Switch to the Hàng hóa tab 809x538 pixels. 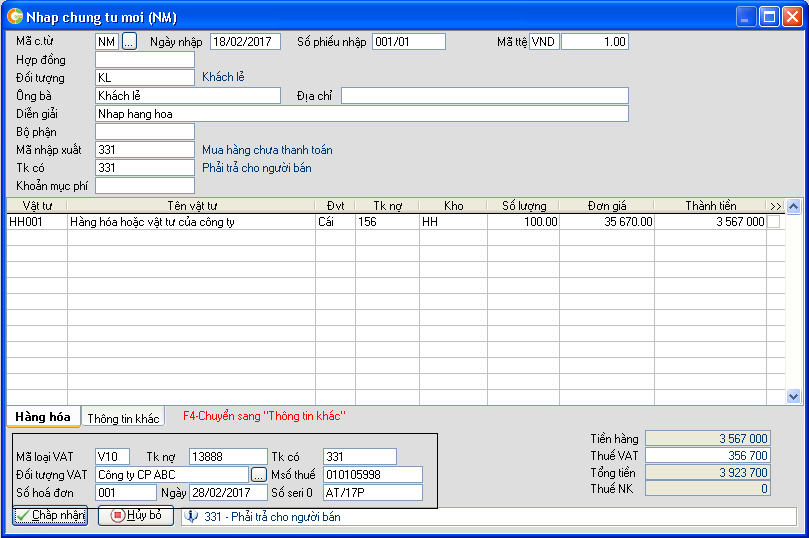[43, 417]
